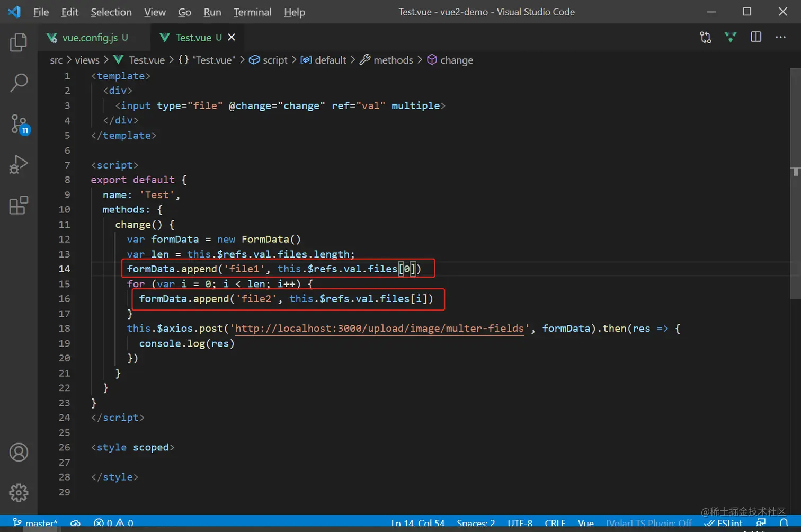Click the ESLint status bar item
801x532 pixels.
click(723, 524)
